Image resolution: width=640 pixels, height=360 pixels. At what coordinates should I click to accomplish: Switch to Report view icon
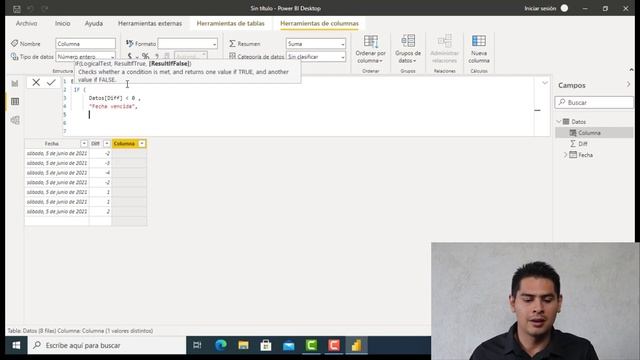click(15, 84)
